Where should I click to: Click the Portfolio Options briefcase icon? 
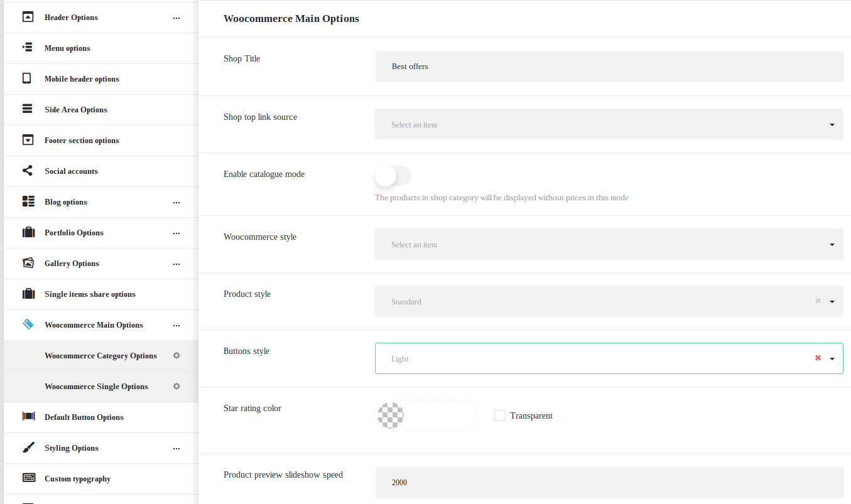28,232
